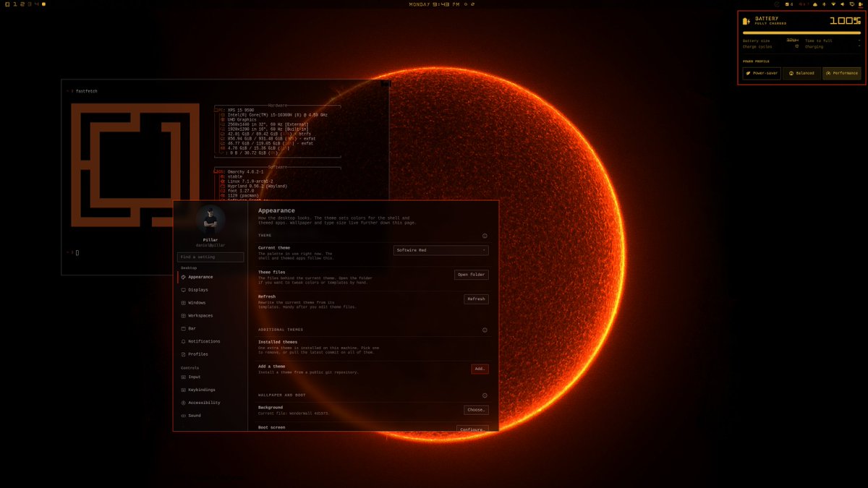Click the Wi-Fi icon in top bar
The height and width of the screenshot is (488, 868).
pos(833,4)
